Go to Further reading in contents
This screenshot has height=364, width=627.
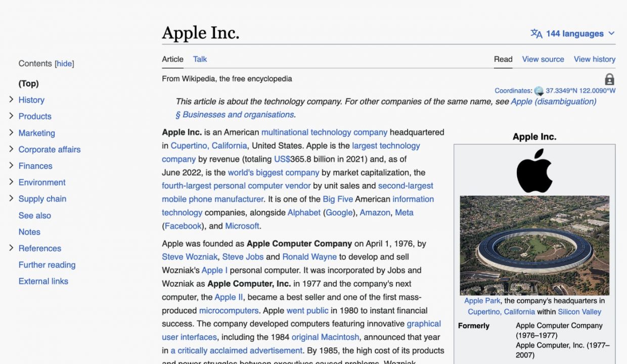click(47, 265)
